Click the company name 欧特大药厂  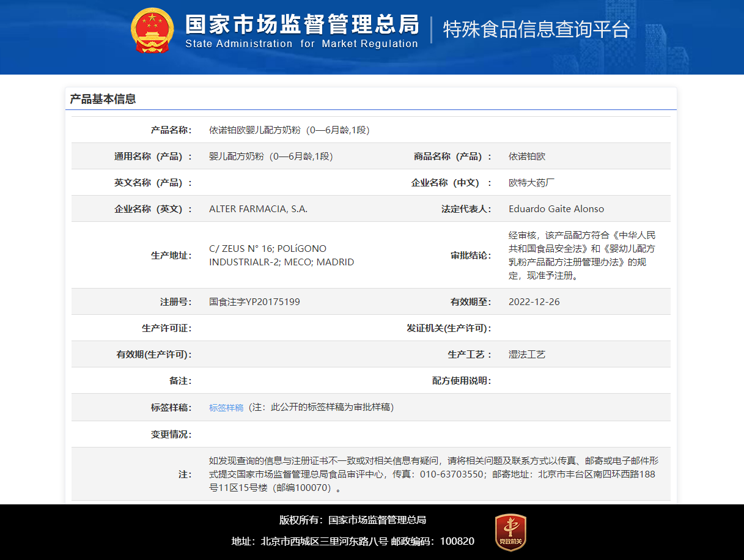point(531,183)
